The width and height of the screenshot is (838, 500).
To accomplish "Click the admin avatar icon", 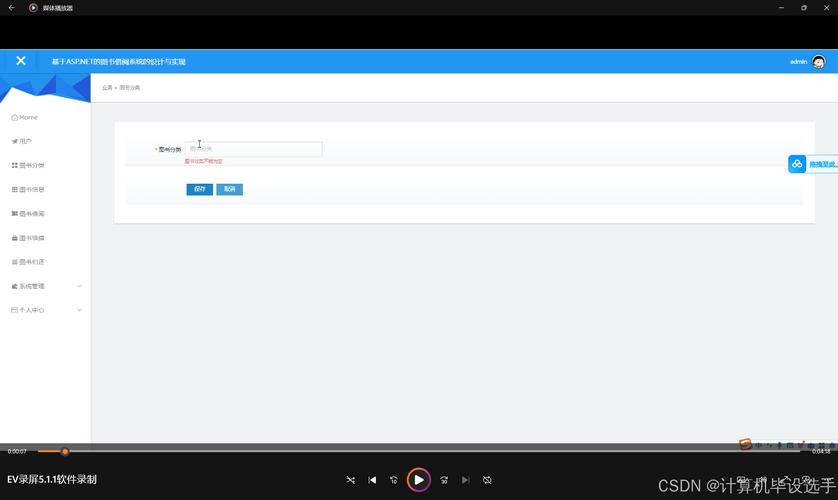I will pos(819,62).
